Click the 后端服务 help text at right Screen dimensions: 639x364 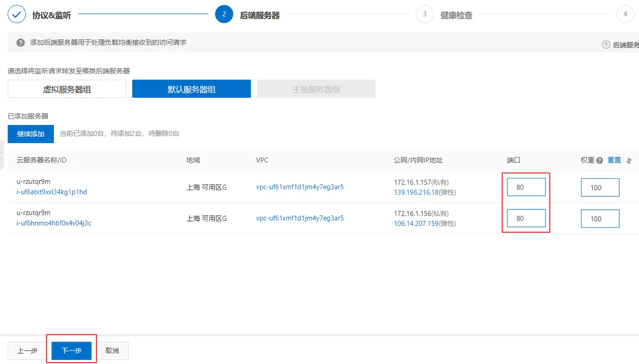(626, 45)
